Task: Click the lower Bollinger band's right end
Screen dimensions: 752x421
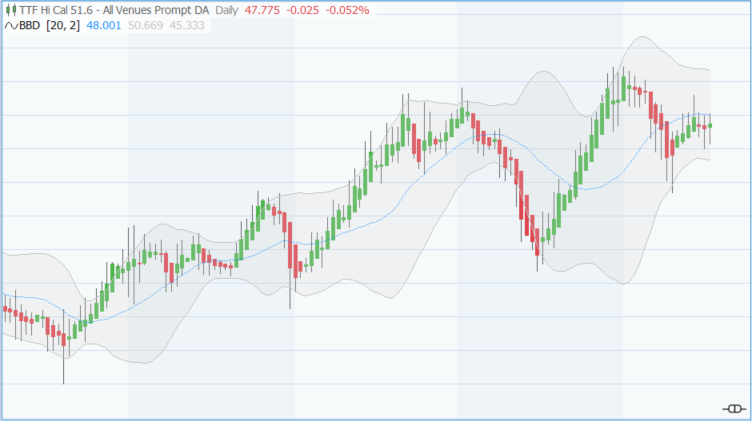Action: click(x=708, y=160)
